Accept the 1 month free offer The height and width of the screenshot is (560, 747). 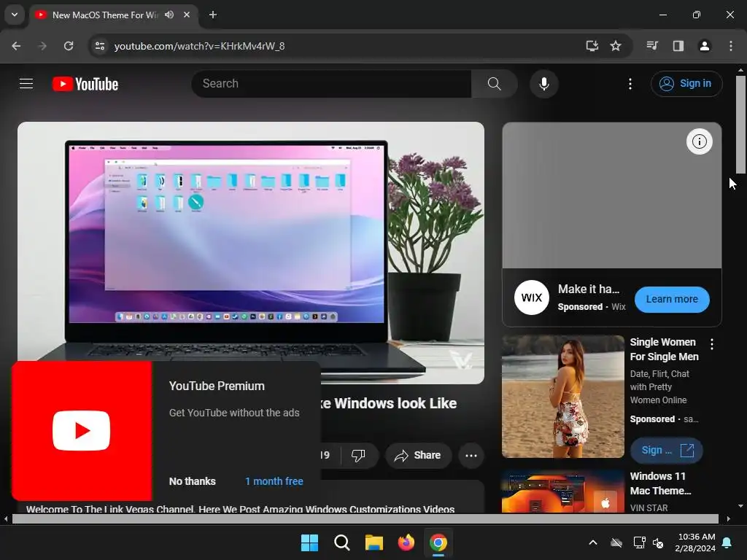coord(274,481)
